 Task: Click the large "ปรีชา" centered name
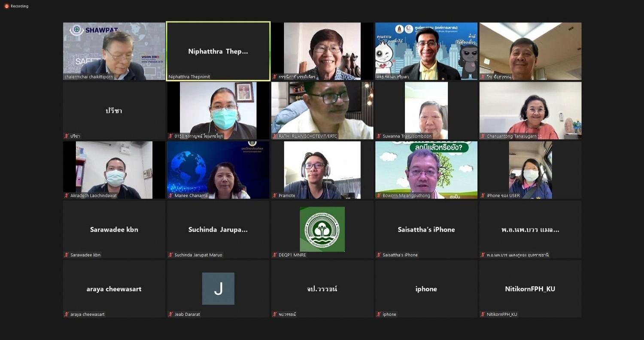(114, 111)
